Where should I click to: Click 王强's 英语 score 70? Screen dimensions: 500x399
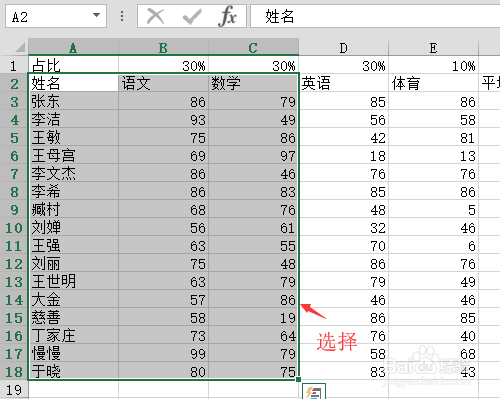point(344,245)
